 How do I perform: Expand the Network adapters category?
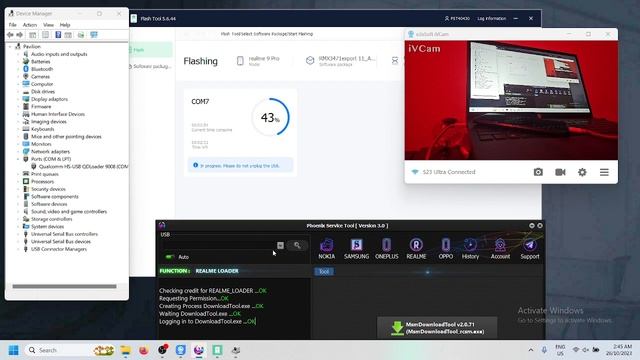(18, 151)
